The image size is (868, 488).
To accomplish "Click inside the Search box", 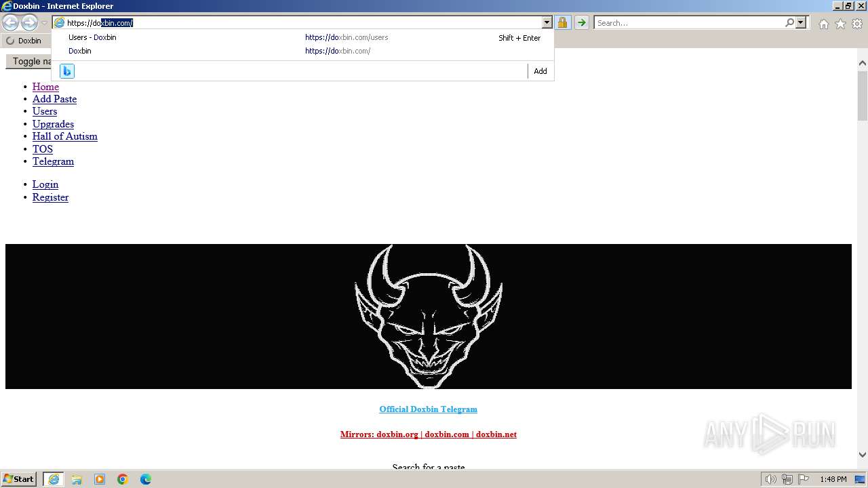I will pyautogui.click(x=689, y=23).
